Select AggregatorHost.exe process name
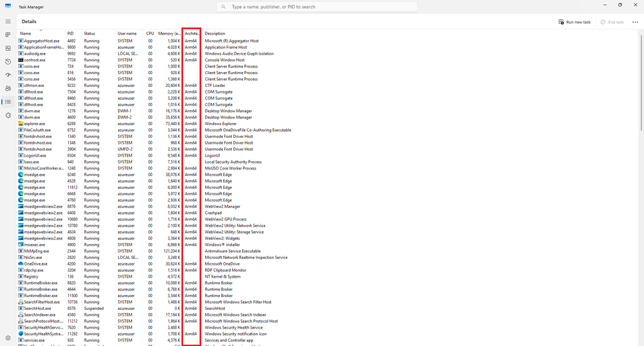The width and height of the screenshot is (644, 346). coord(41,41)
